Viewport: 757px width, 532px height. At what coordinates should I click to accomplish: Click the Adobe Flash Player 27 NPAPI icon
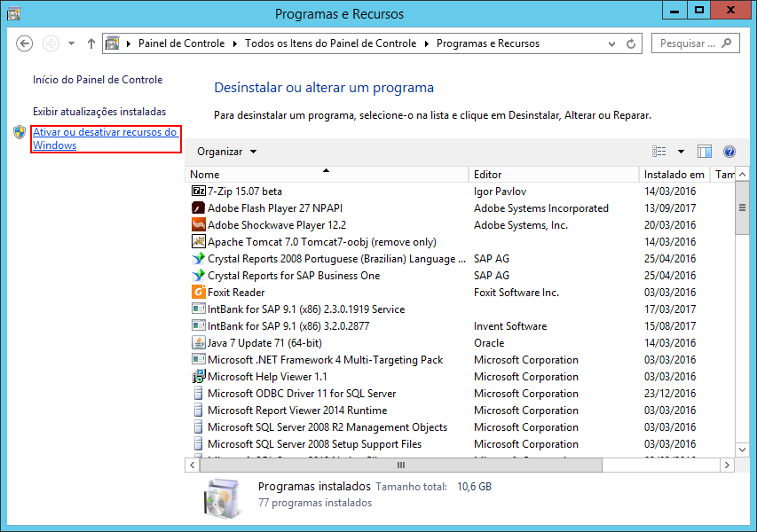click(199, 207)
